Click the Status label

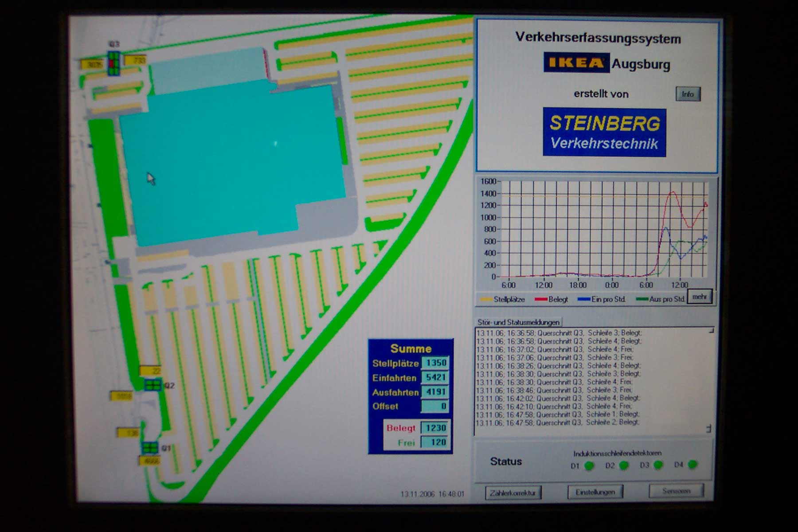tap(506, 462)
